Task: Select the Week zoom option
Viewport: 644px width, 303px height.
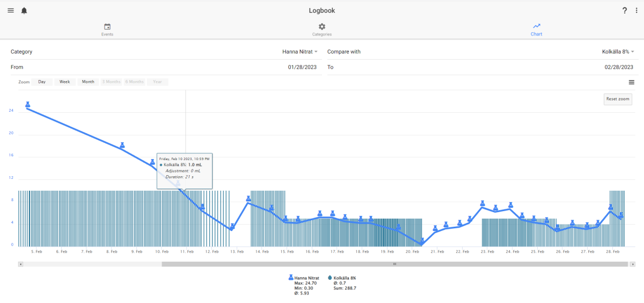Action: coord(64,82)
